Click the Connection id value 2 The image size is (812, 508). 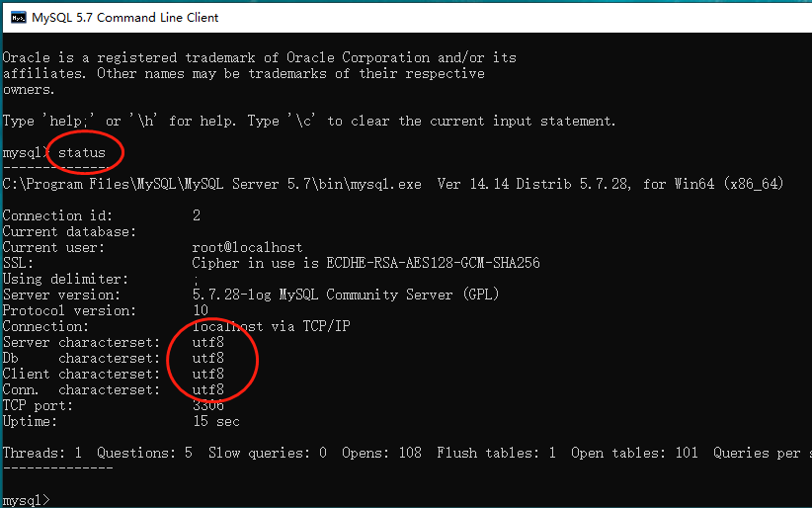197,215
